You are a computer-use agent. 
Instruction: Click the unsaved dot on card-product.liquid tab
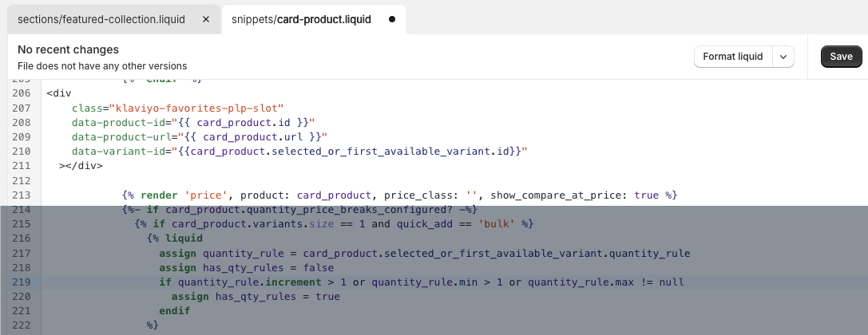391,19
